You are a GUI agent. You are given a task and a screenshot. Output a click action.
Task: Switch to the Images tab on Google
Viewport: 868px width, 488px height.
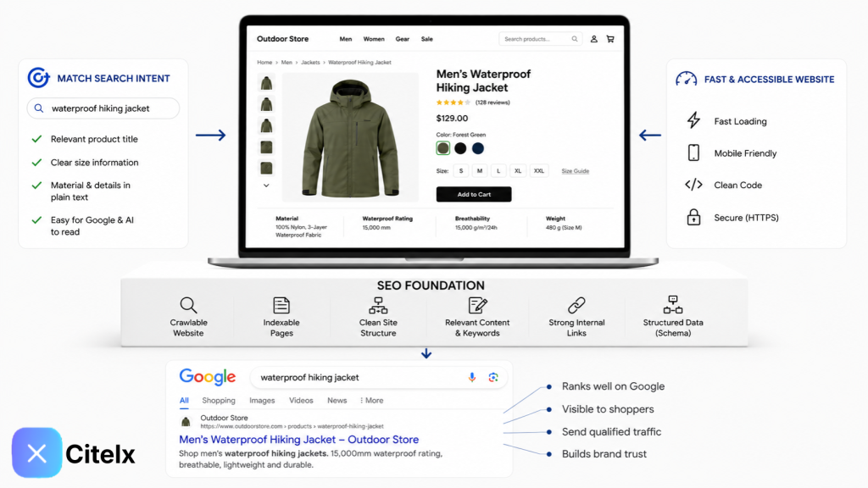coord(262,401)
